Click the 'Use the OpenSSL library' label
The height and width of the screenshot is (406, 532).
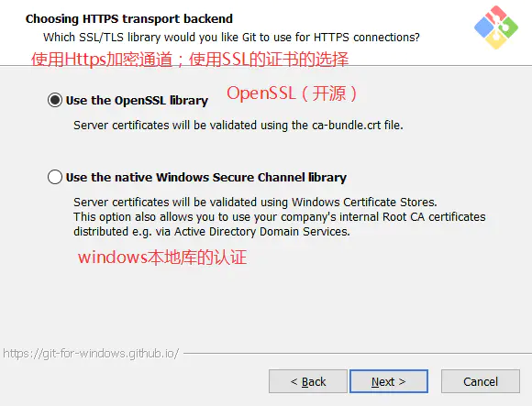coord(137,101)
